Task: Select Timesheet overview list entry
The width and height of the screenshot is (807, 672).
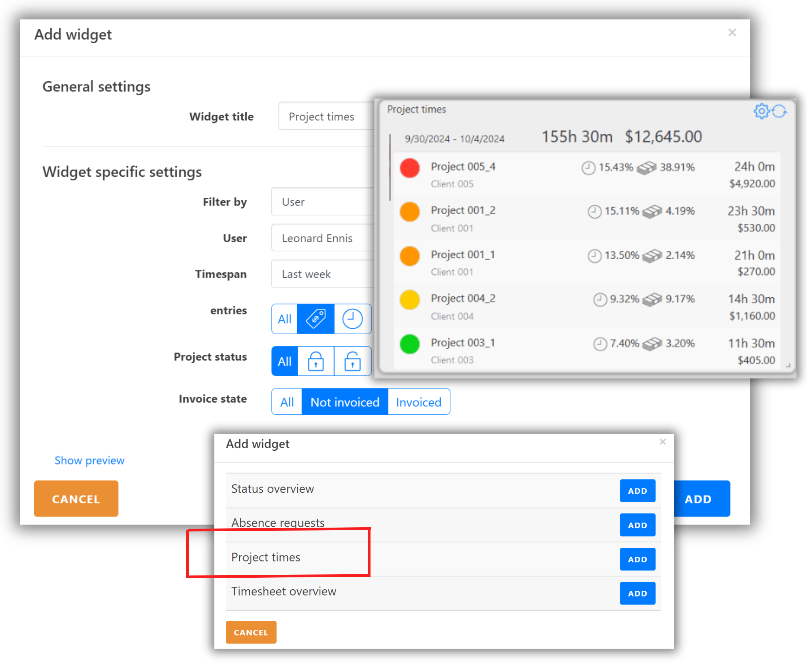Action: tap(284, 591)
